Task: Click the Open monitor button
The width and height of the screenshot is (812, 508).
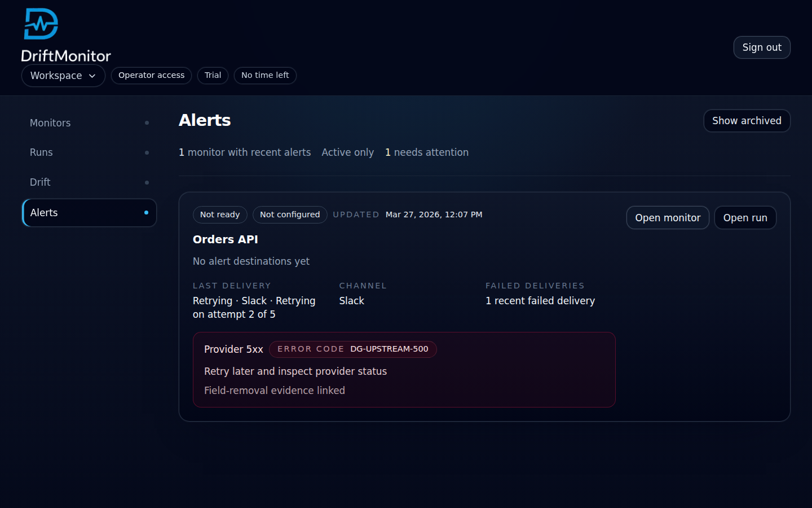Action: click(668, 217)
